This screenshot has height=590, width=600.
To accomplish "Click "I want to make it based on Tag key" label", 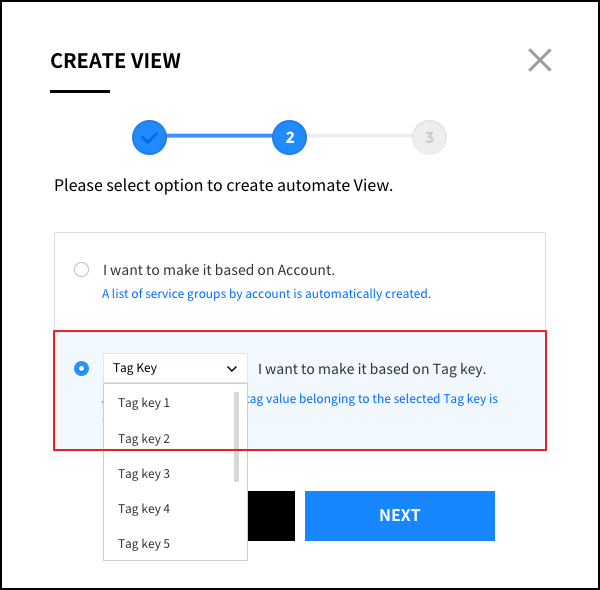I will (371, 369).
